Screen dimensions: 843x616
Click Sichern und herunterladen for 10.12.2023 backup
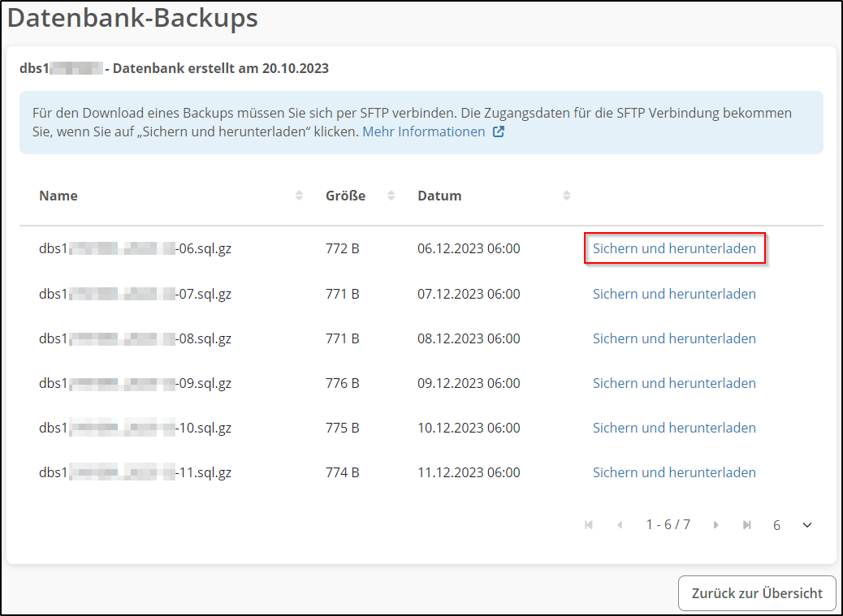(x=674, y=428)
